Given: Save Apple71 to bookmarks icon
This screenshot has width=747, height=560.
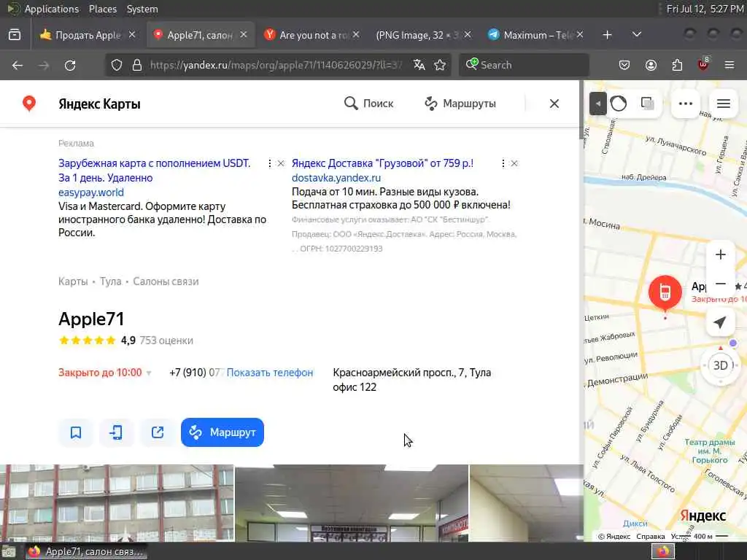Looking at the screenshot, I should (76, 432).
